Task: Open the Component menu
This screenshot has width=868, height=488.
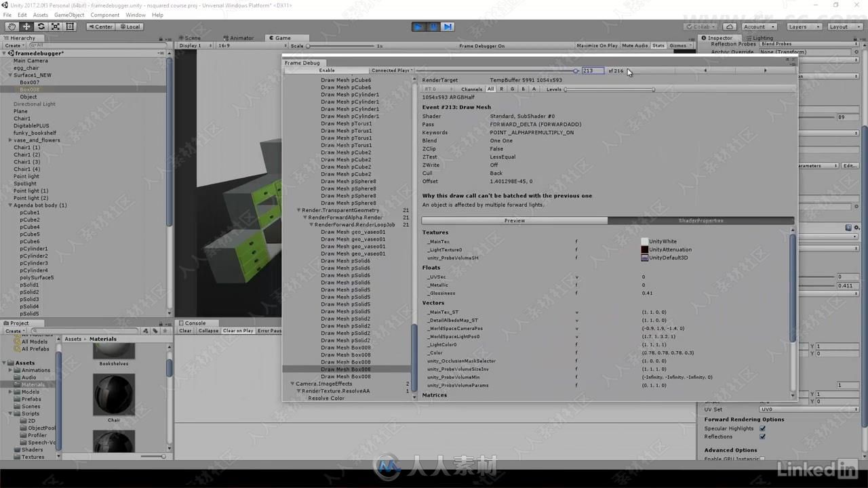Action: (x=104, y=15)
